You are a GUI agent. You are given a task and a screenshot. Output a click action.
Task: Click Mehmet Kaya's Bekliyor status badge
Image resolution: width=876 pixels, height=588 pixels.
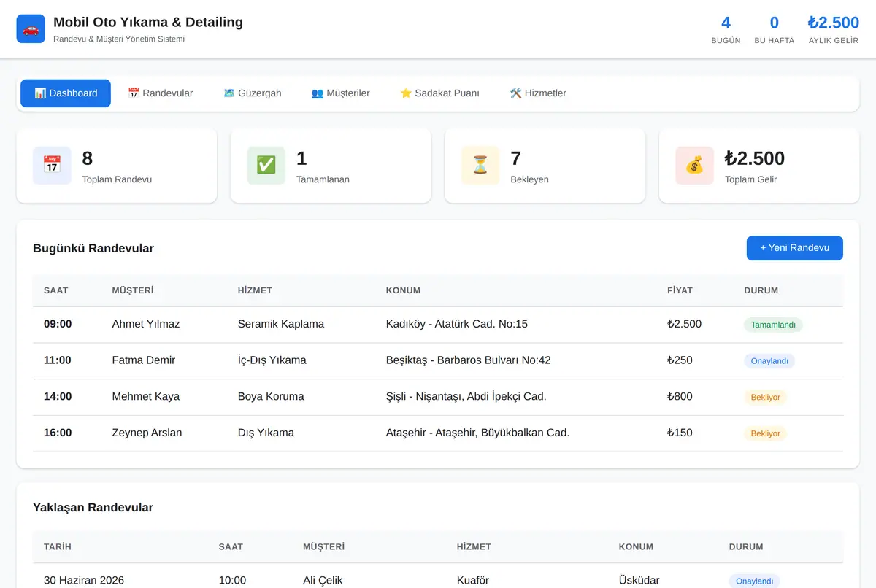766,398
